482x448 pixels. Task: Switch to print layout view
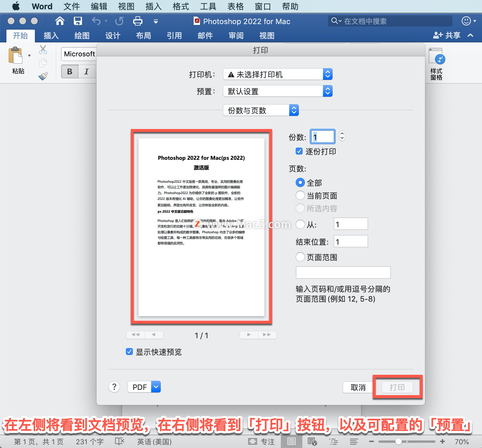point(291,442)
